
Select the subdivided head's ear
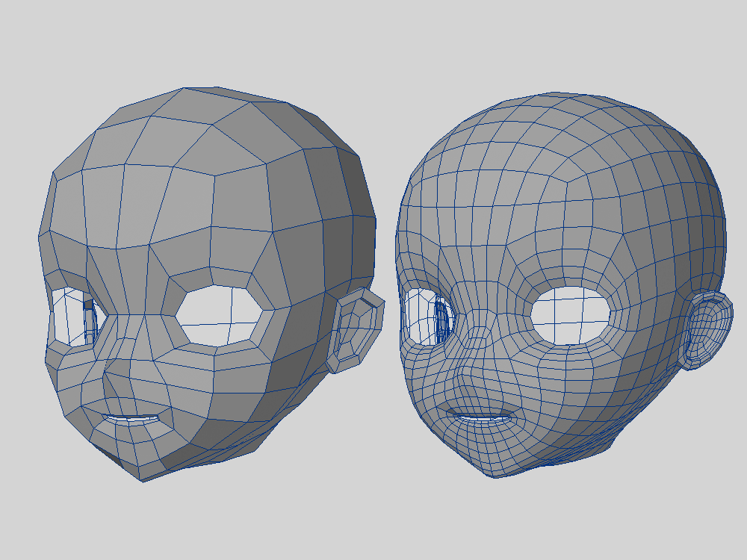(706, 329)
